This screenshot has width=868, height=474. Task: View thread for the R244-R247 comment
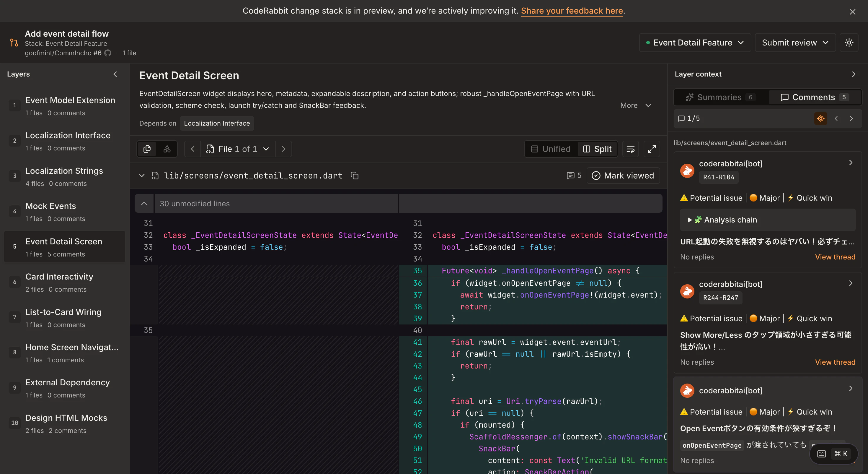pyautogui.click(x=835, y=362)
